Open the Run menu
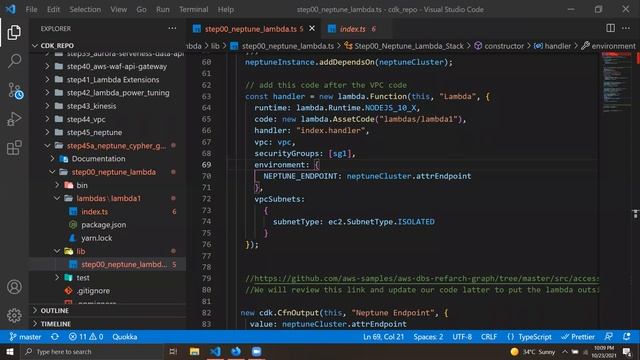640x360 pixels. (x=162, y=9)
